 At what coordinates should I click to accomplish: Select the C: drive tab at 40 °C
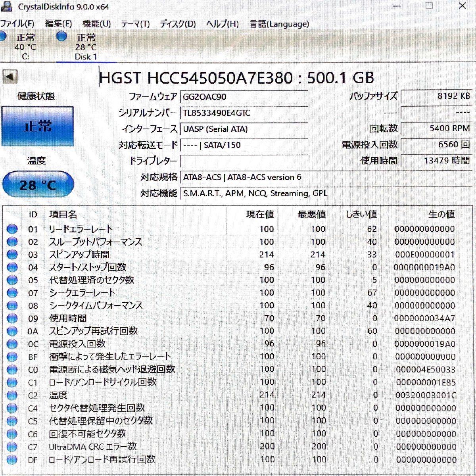(x=25, y=47)
